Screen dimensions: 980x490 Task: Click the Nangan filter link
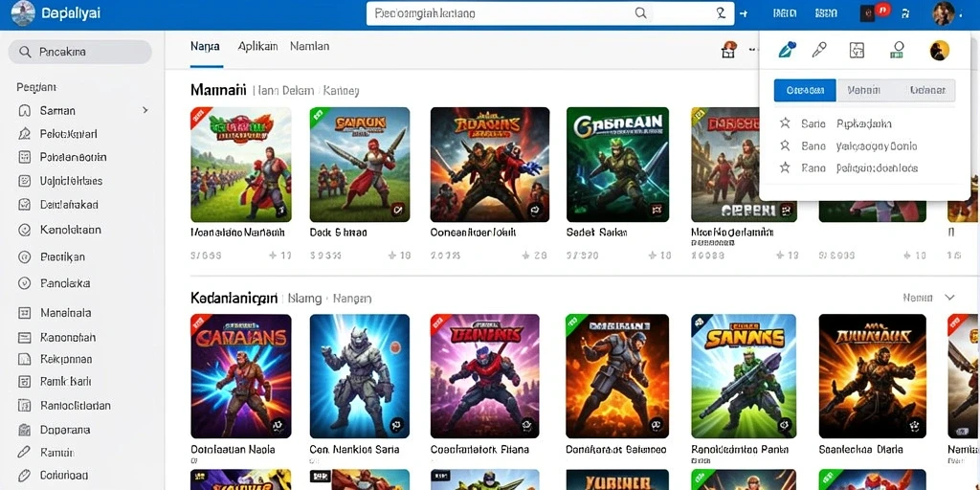tap(352, 299)
